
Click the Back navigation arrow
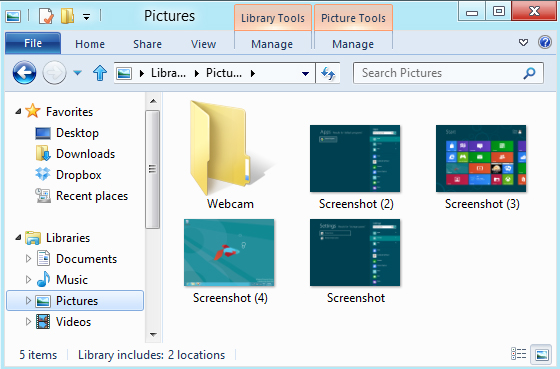(x=24, y=73)
